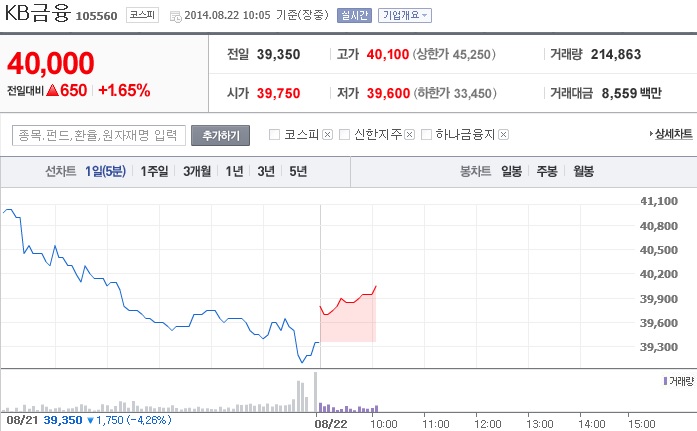Click the 추가하기 button

click(221, 134)
